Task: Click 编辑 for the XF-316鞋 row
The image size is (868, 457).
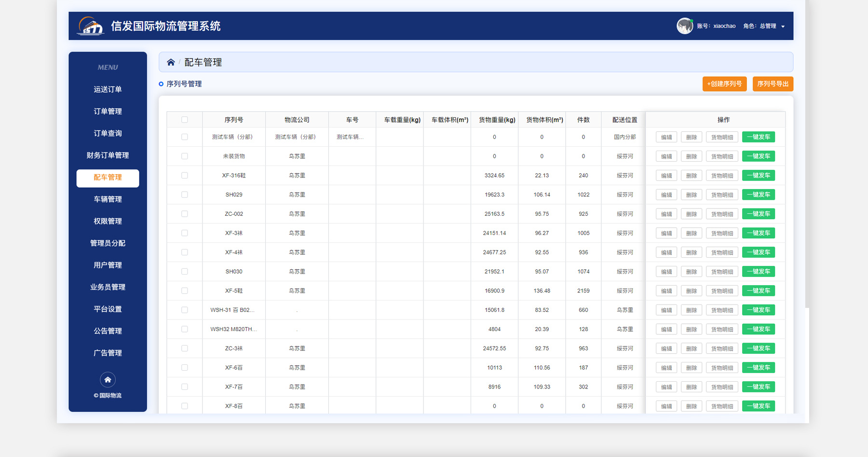Action: [666, 176]
